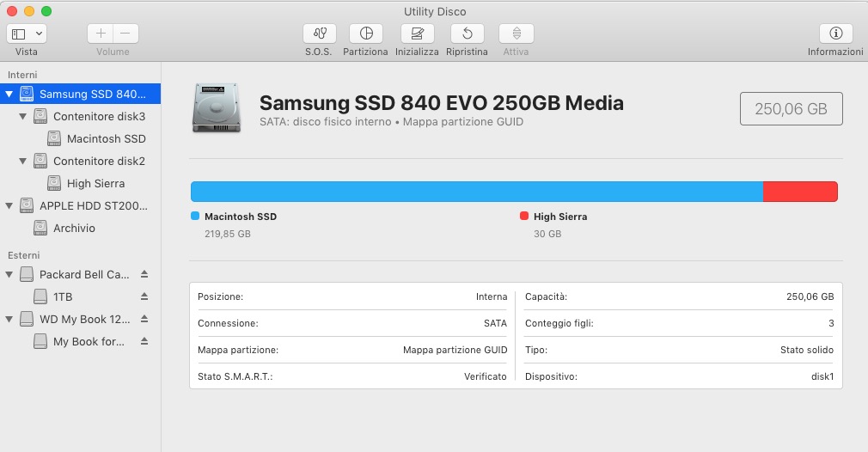Open the Partiziona partition tool

[x=366, y=34]
